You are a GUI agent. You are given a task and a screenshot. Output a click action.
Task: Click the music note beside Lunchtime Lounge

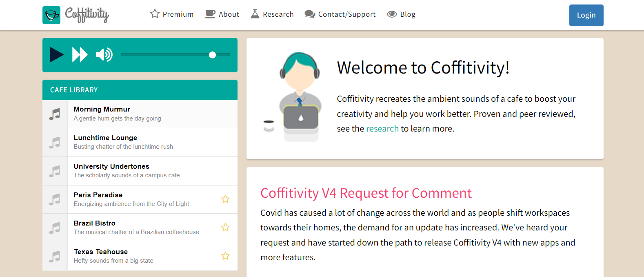pyautogui.click(x=55, y=143)
